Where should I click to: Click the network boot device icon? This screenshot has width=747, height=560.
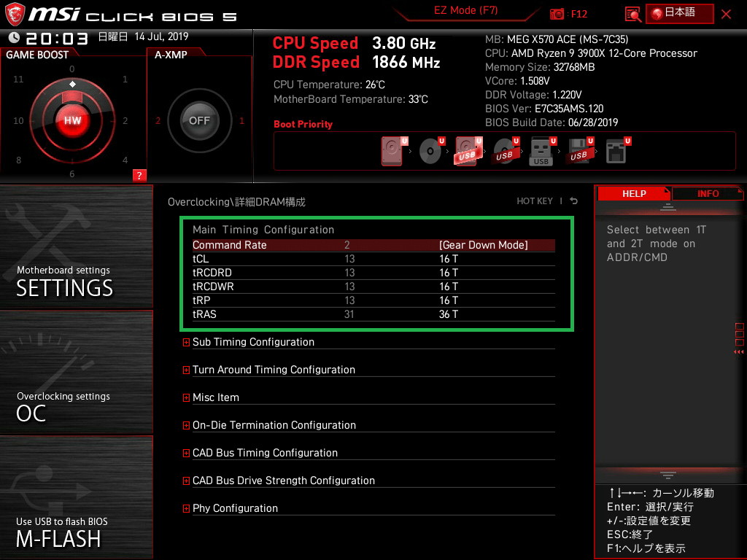point(618,151)
